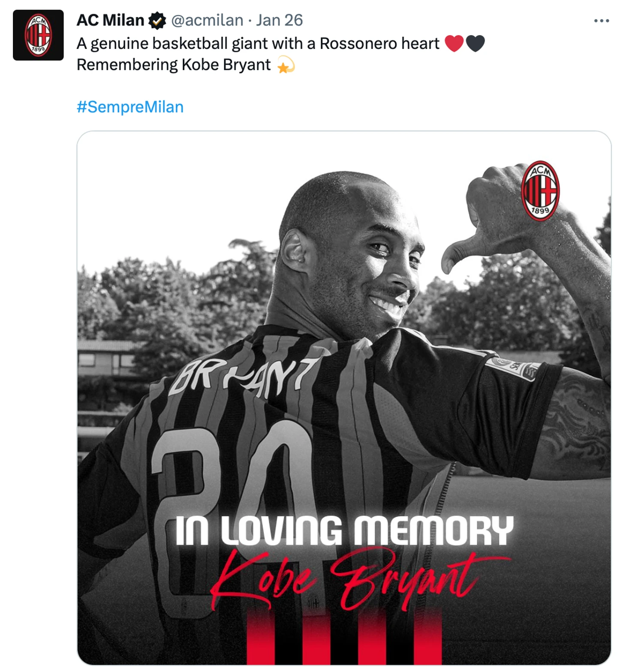Open the #SempreMilan hashtag

[130, 107]
